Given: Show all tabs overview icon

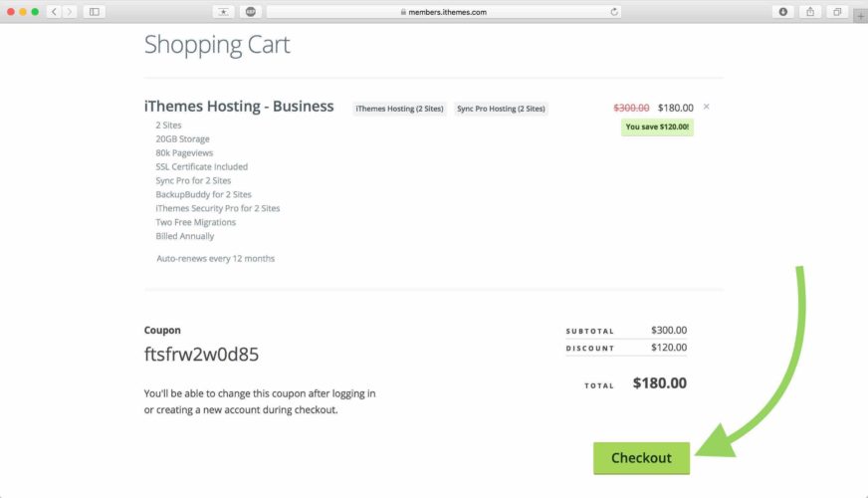Looking at the screenshot, I should [837, 12].
